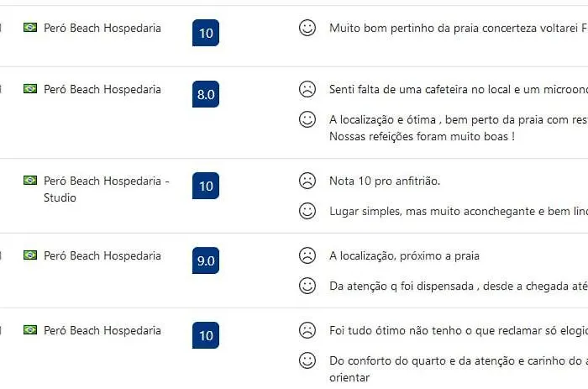
Task: Open the Peró Beach Hospedaria link in the 8.0 row
Action: click(102, 89)
